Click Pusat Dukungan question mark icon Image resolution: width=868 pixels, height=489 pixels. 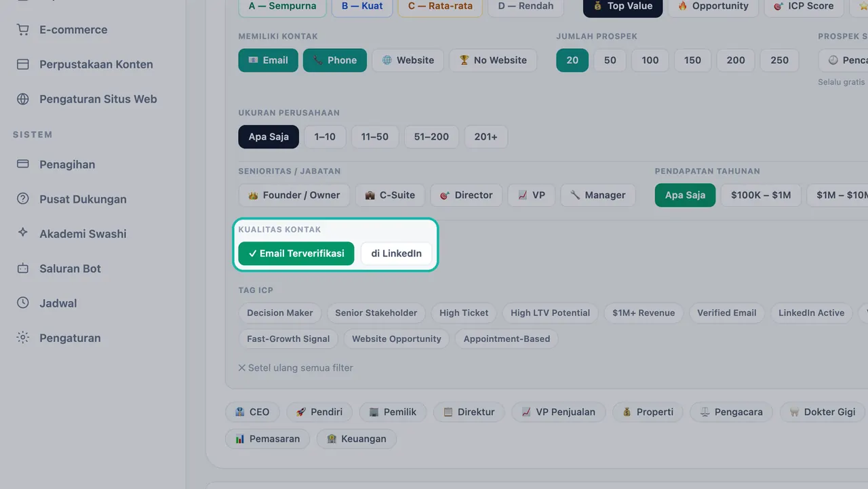(x=23, y=199)
